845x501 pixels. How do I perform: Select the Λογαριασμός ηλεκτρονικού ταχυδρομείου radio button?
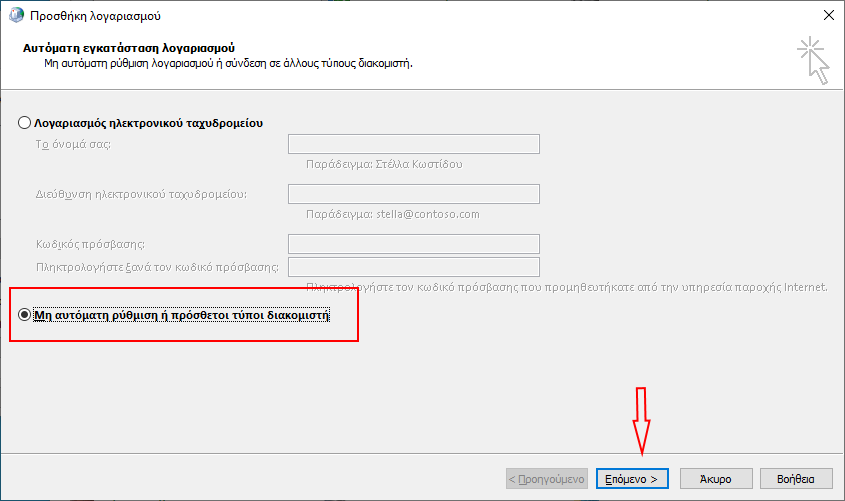tap(25, 123)
